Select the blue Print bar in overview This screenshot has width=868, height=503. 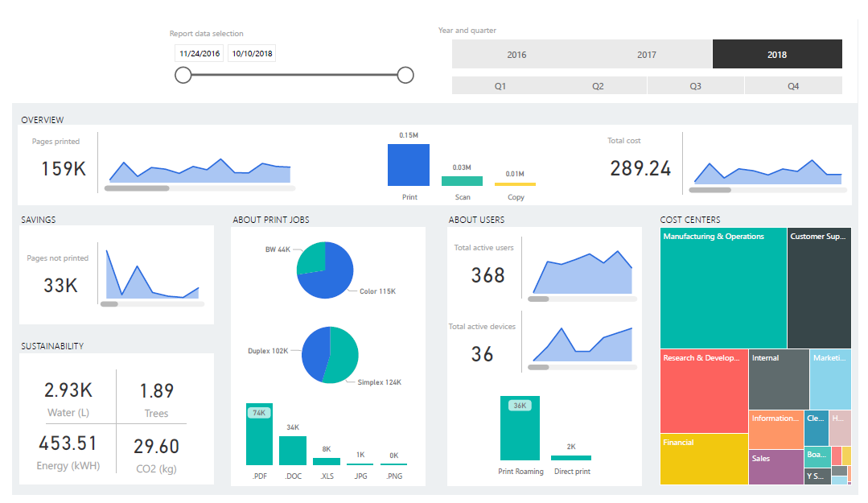[x=409, y=165]
